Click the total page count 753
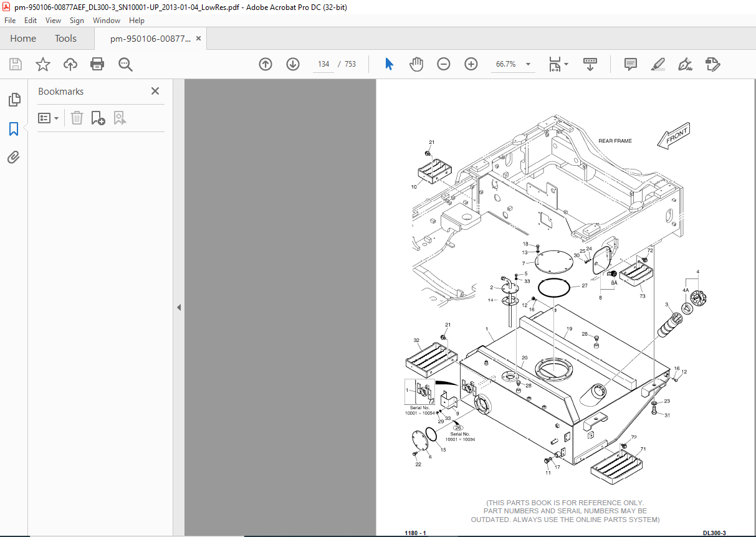The image size is (756, 537). pos(350,64)
